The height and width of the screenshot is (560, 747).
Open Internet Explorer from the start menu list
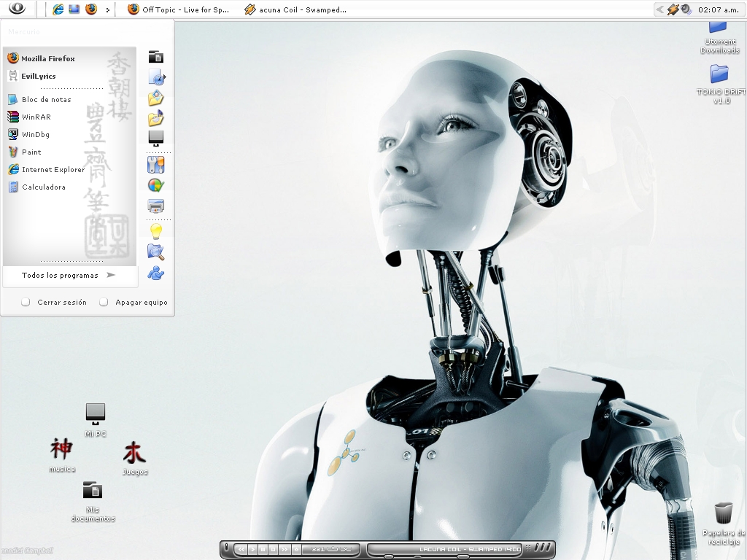(x=46, y=169)
